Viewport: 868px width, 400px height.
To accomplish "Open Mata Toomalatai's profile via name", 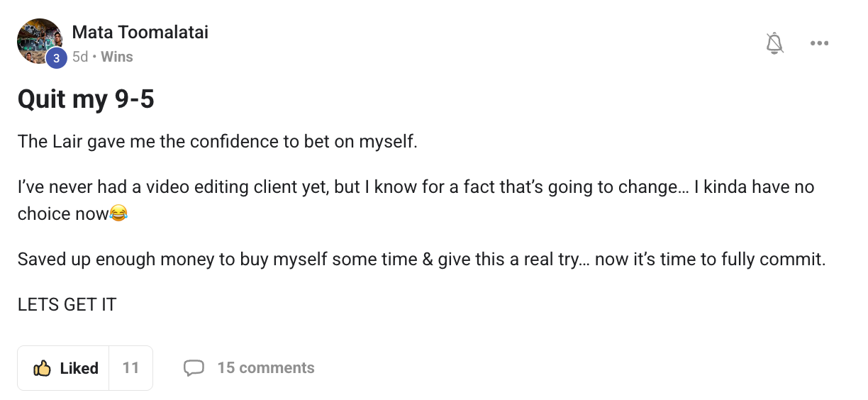I will [x=140, y=33].
